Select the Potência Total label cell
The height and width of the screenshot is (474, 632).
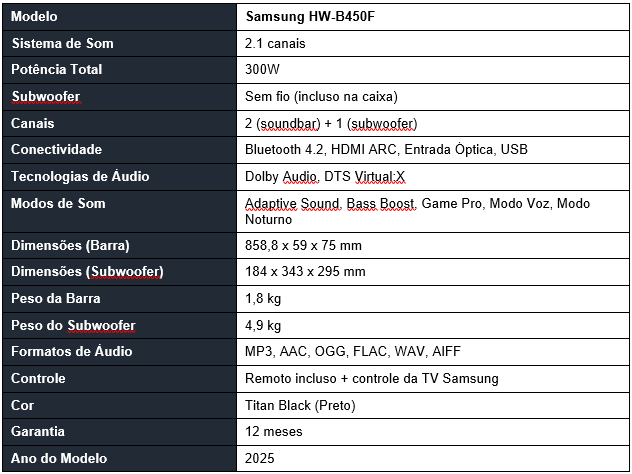tap(119, 70)
